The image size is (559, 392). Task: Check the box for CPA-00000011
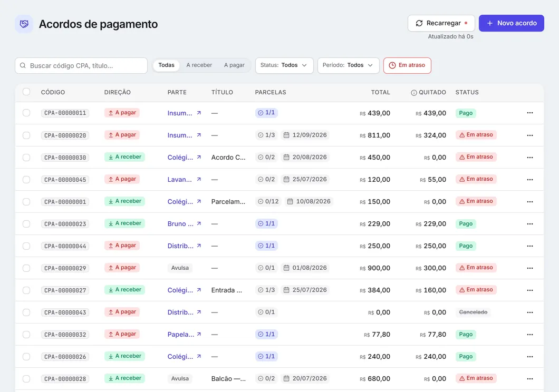pyautogui.click(x=26, y=113)
